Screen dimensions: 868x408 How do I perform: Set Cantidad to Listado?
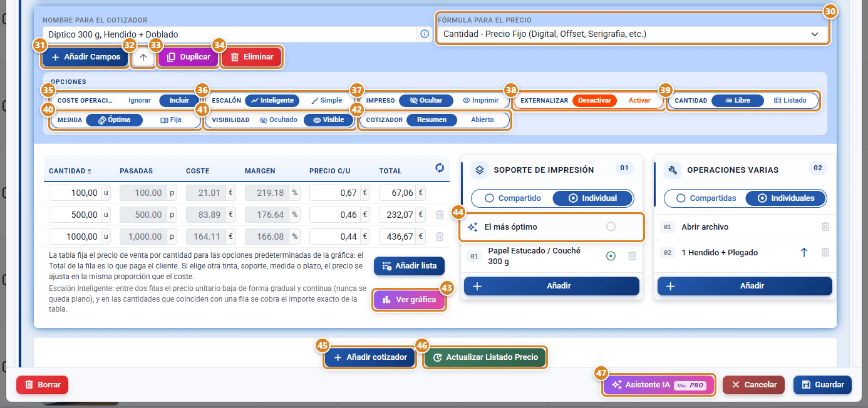[x=790, y=100]
